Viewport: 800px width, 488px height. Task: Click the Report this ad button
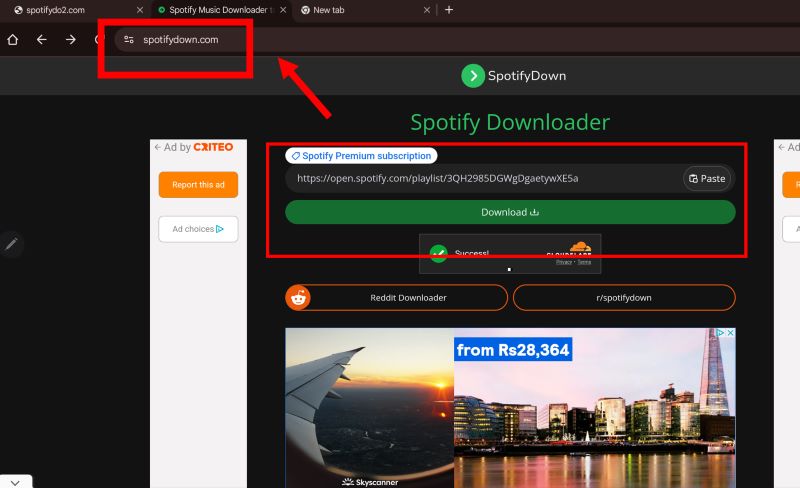(198, 185)
